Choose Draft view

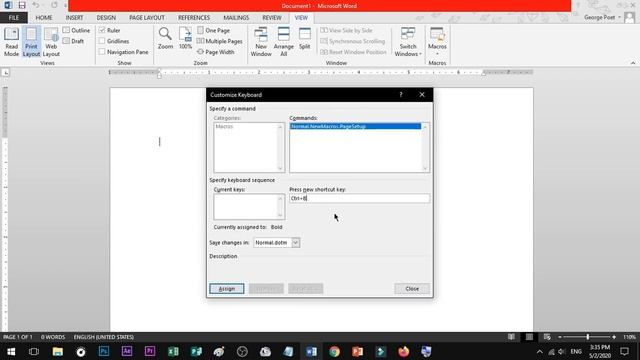tap(73, 41)
